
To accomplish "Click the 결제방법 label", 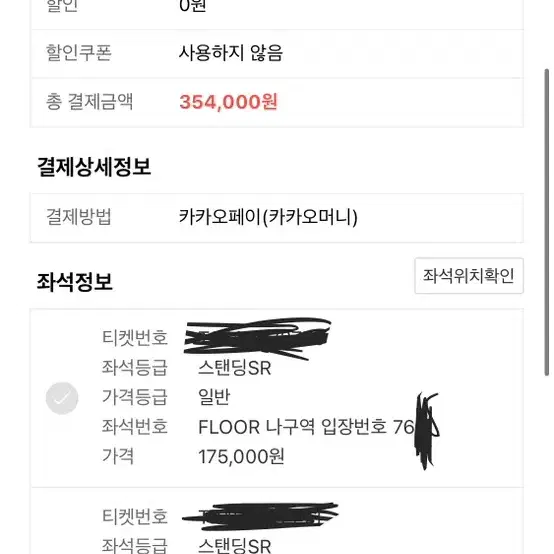I will [x=79, y=217].
